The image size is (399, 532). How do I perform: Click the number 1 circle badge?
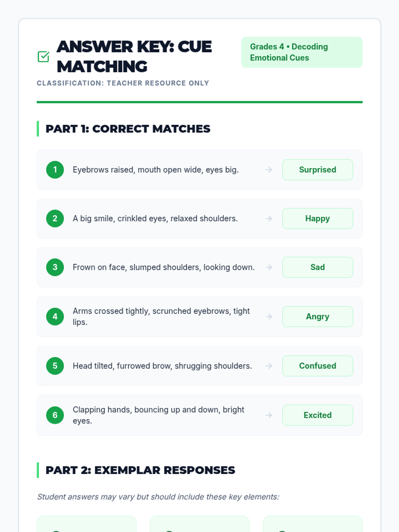coord(55,170)
